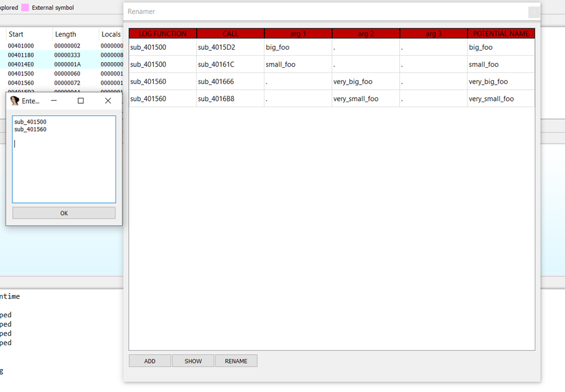Click the External symbol legend label
The width and height of the screenshot is (565, 392).
point(53,8)
